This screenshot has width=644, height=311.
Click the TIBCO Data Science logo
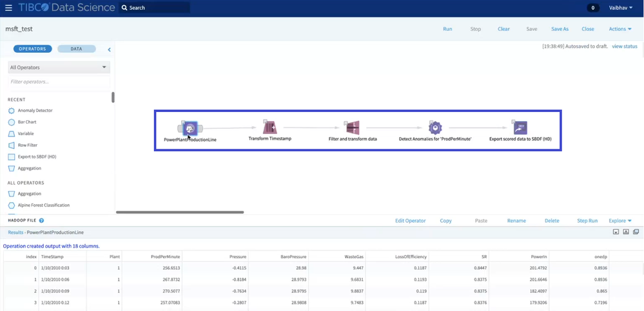coord(66,7)
